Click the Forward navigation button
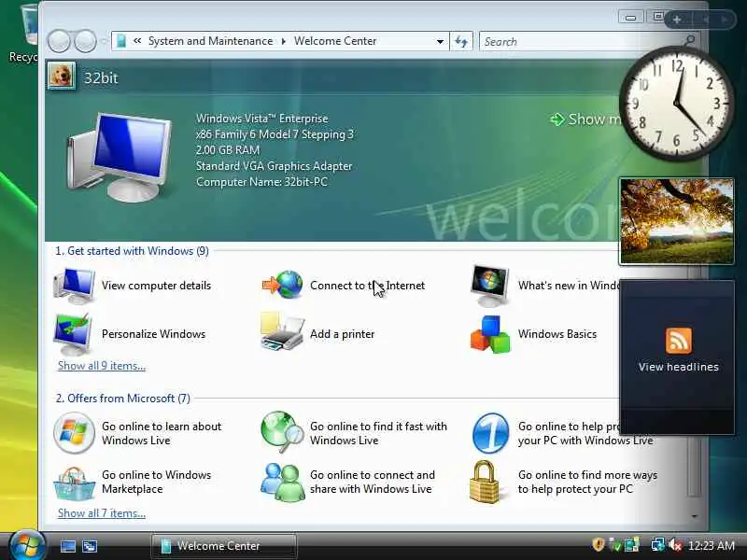747x560 pixels. [x=86, y=41]
